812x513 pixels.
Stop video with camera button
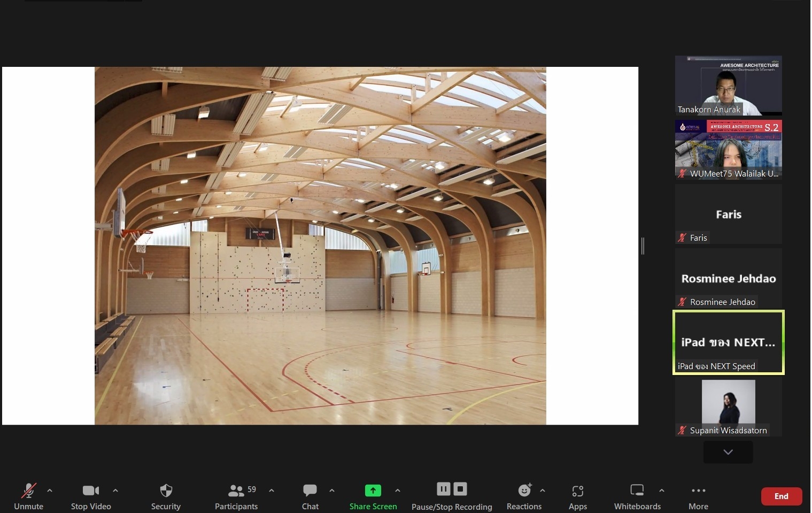click(90, 491)
